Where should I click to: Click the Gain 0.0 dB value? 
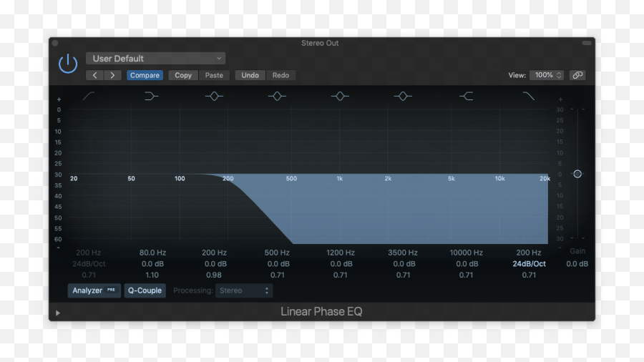577,264
